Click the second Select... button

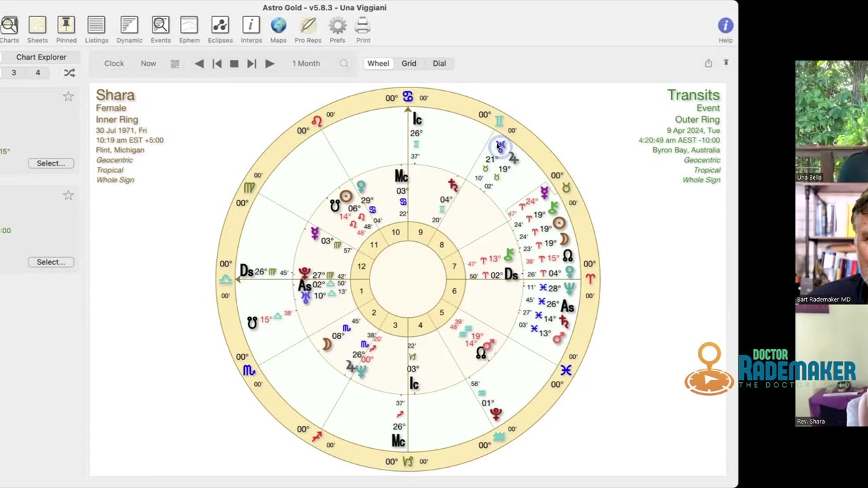pyautogui.click(x=51, y=262)
